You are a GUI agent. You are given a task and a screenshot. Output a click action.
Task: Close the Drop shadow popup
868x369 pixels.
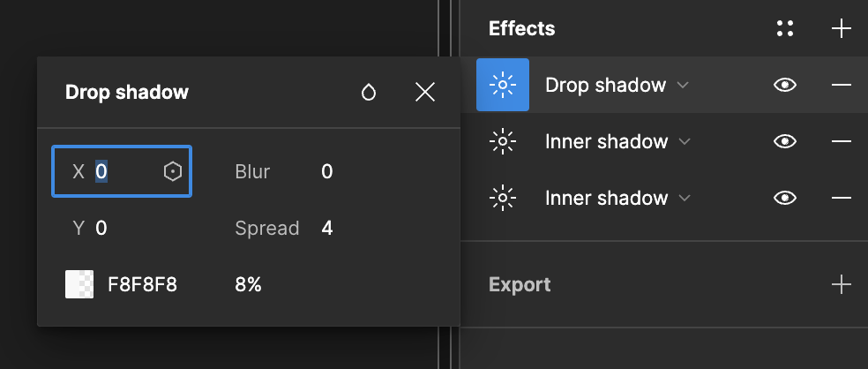pyautogui.click(x=425, y=93)
